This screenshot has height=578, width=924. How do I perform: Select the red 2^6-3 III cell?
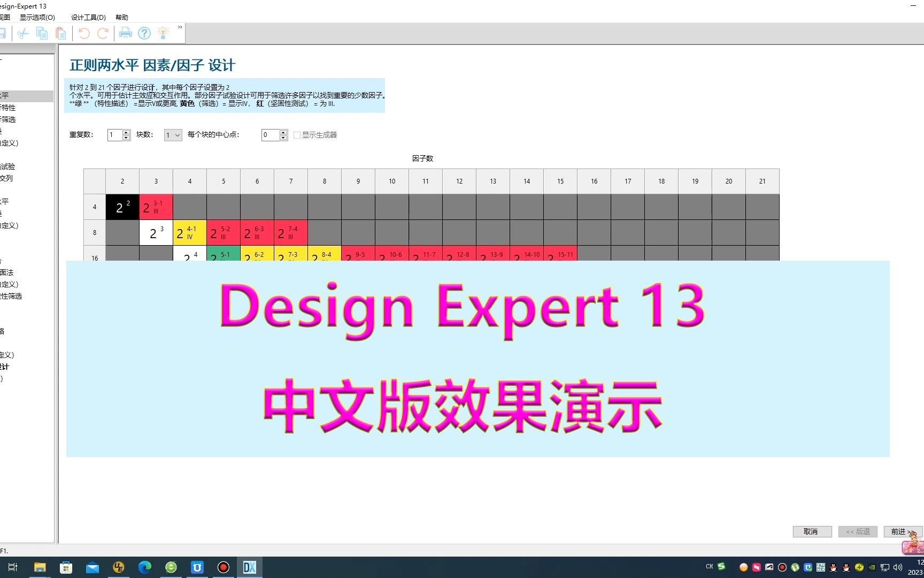click(257, 233)
